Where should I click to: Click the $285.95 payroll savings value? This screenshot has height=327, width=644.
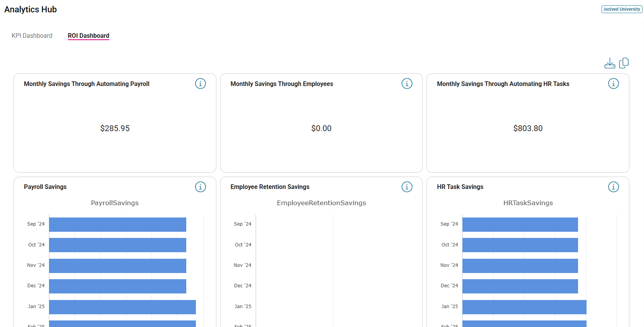(115, 128)
